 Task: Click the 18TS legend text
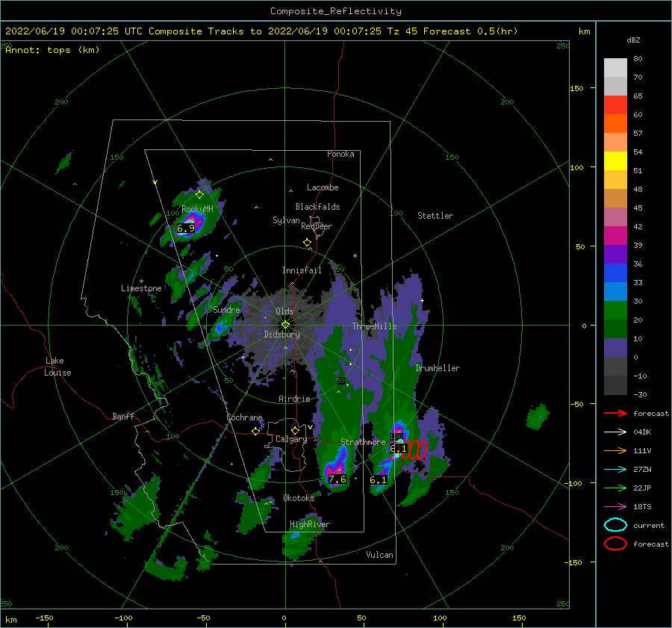pos(642,507)
